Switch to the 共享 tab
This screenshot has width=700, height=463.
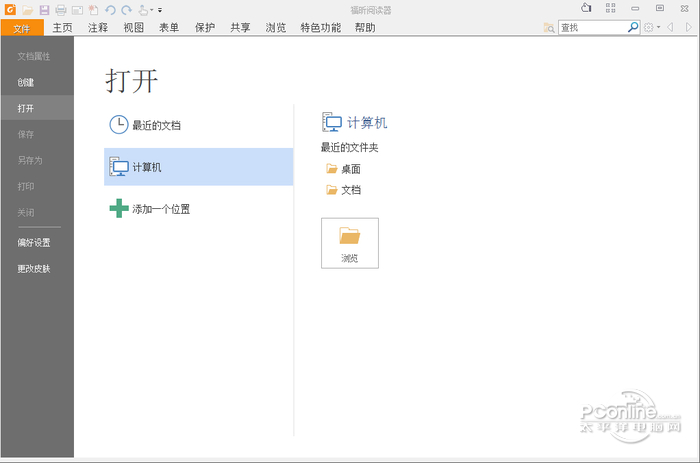(x=240, y=28)
